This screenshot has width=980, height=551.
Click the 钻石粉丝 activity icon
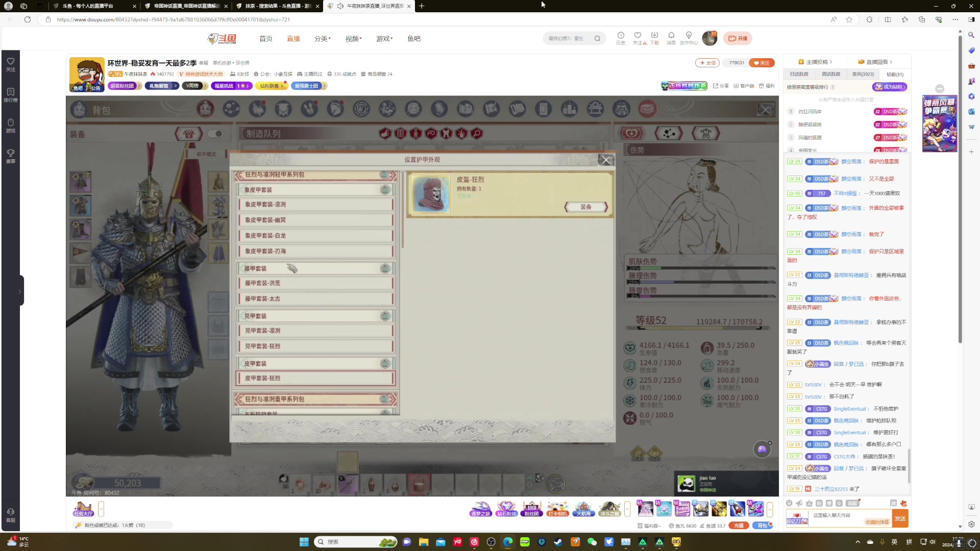click(x=506, y=509)
